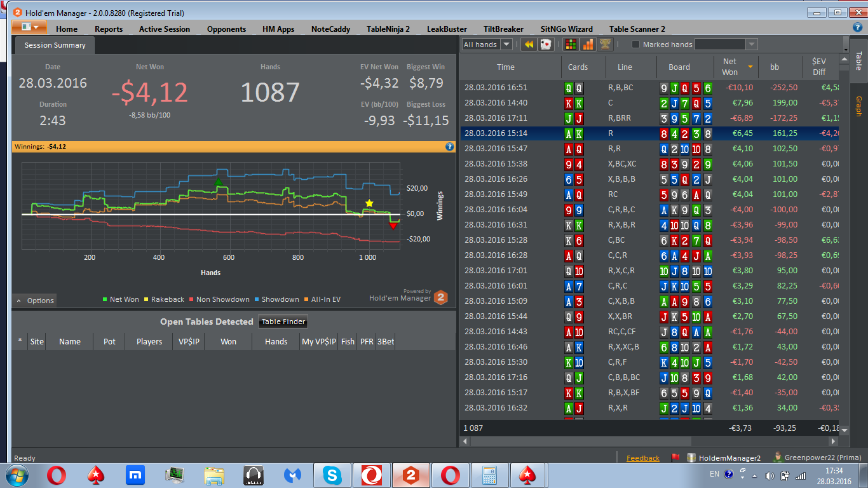Switch to the vertical Table tab
868x488 pixels.
click(858, 61)
